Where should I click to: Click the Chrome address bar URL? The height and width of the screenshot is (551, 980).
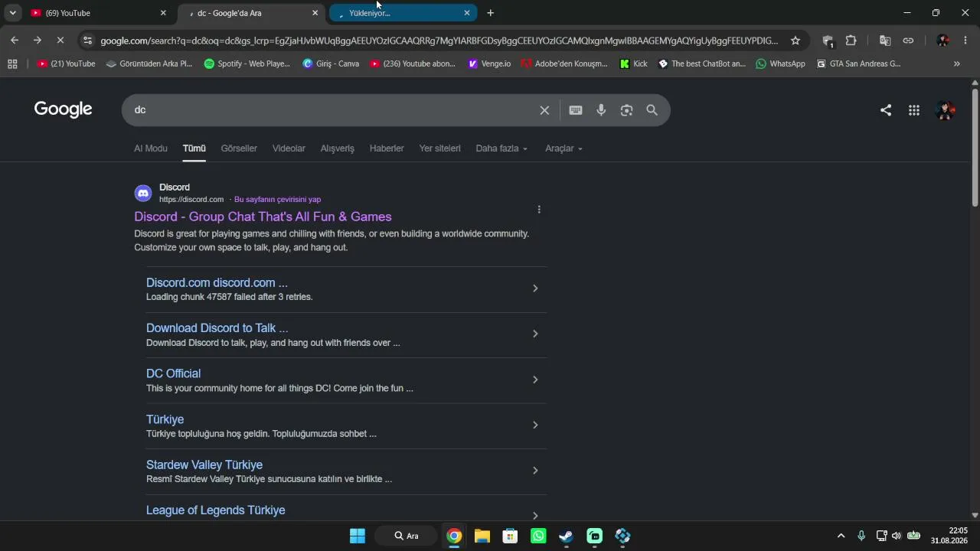pos(439,41)
